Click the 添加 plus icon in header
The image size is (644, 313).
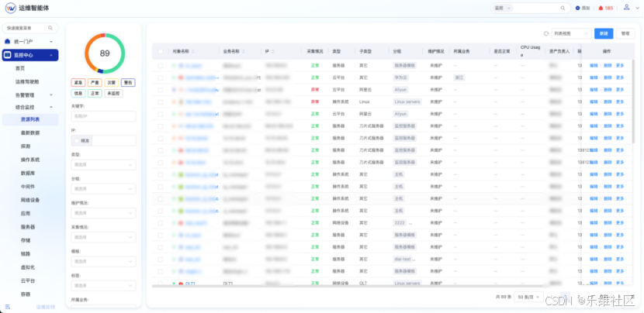tap(577, 8)
